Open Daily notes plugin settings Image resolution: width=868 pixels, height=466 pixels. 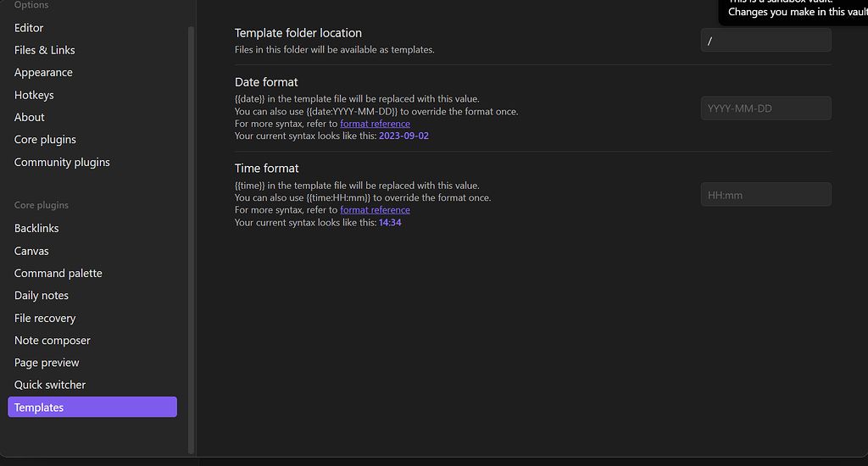(42, 296)
